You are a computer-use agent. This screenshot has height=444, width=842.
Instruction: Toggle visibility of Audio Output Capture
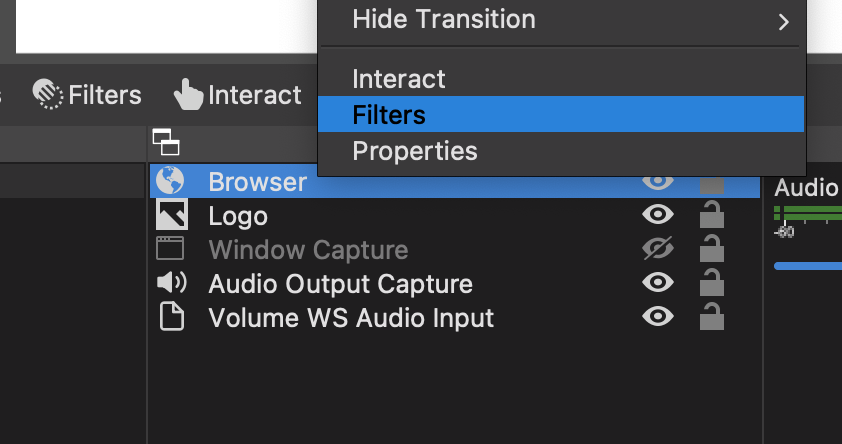click(x=658, y=282)
